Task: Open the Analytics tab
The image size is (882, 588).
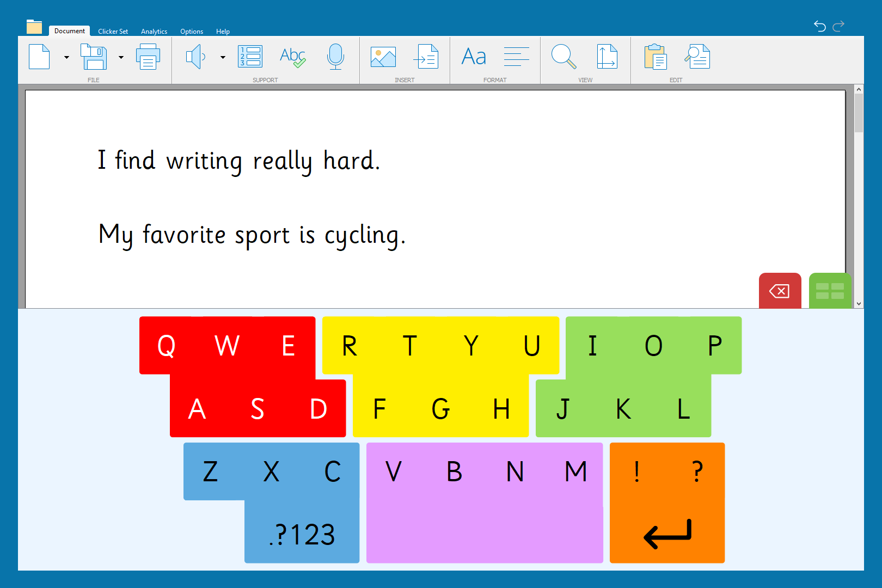Action: 154,32
